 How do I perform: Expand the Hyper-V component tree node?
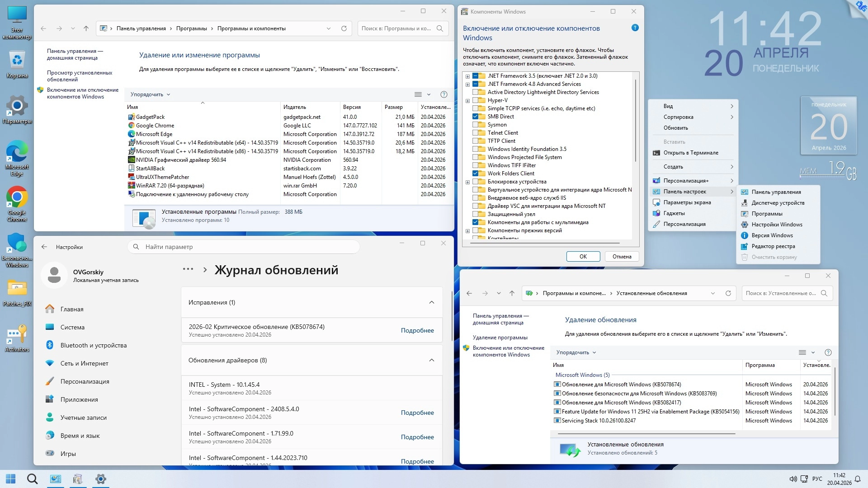click(467, 100)
